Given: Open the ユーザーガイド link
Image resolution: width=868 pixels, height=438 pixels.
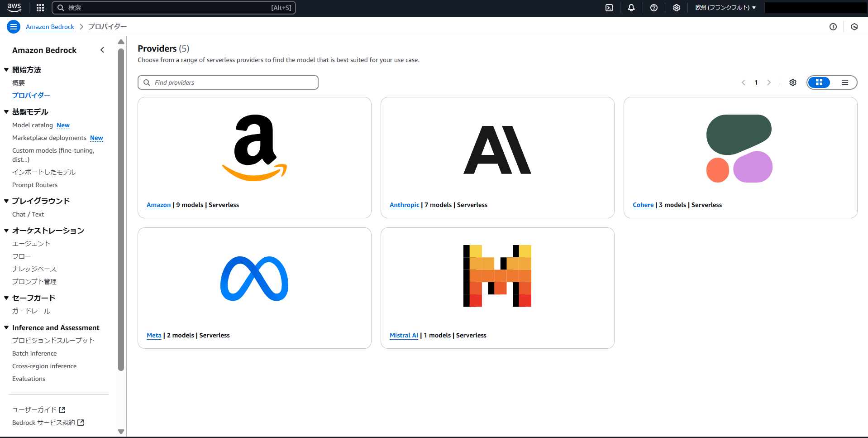Looking at the screenshot, I should click(34, 410).
